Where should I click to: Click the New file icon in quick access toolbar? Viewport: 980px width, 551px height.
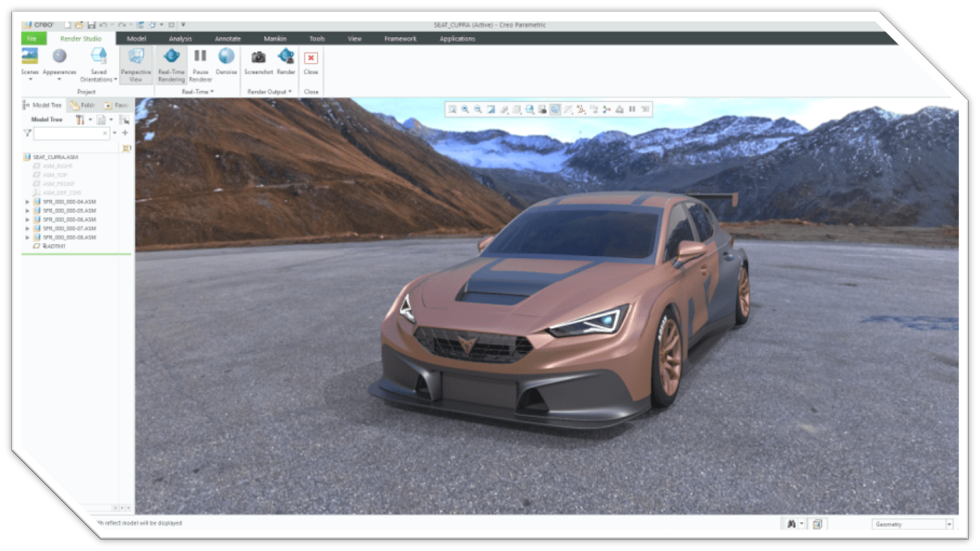(x=67, y=25)
